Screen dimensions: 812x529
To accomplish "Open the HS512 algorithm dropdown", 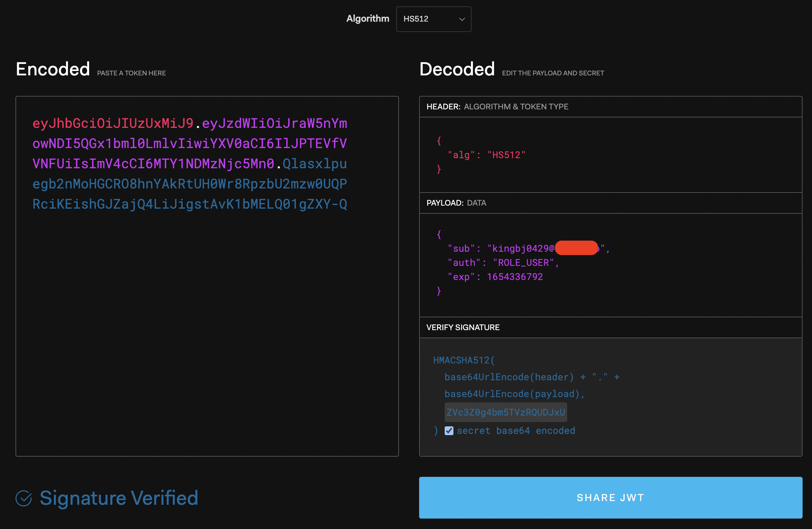I will pyautogui.click(x=433, y=19).
